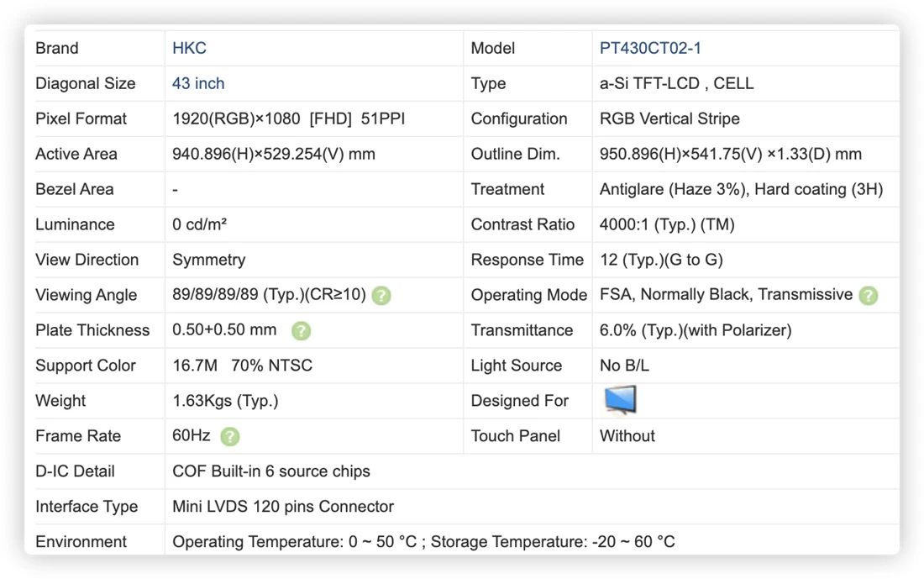This screenshot has height=579, width=924.
Task: Click the Response Time value
Action: click(x=661, y=260)
